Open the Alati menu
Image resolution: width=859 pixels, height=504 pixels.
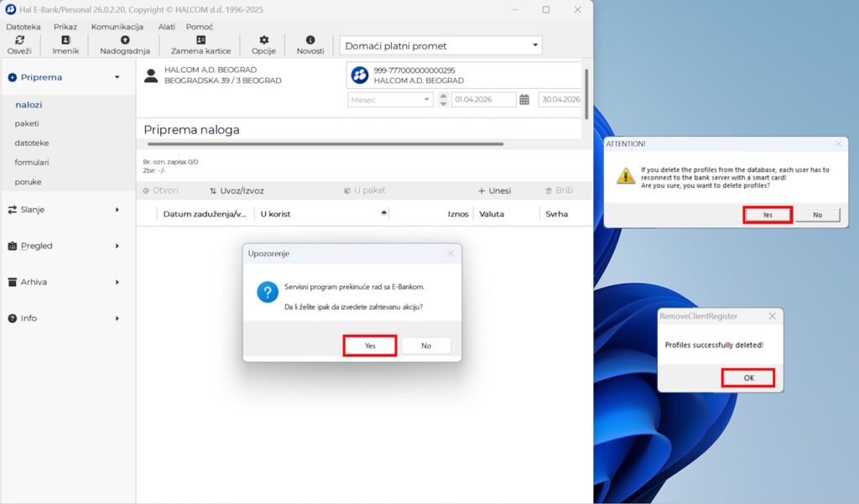(166, 27)
